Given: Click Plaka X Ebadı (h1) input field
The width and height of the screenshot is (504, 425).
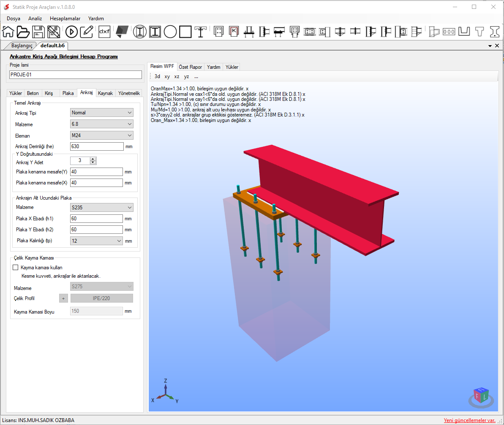Looking at the screenshot, I should [x=96, y=219].
